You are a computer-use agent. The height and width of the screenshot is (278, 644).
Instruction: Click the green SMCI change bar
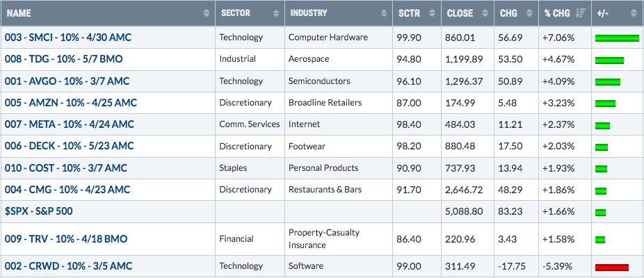pos(618,38)
